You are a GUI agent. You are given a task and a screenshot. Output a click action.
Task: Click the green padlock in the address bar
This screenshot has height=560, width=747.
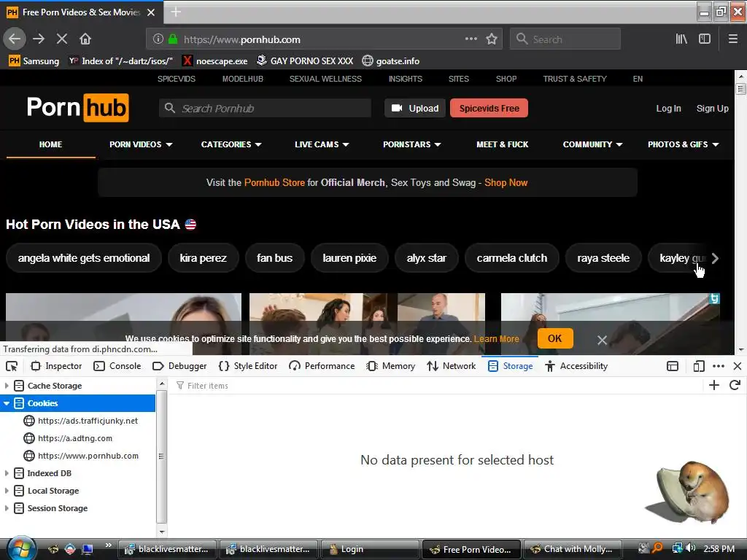point(173,39)
